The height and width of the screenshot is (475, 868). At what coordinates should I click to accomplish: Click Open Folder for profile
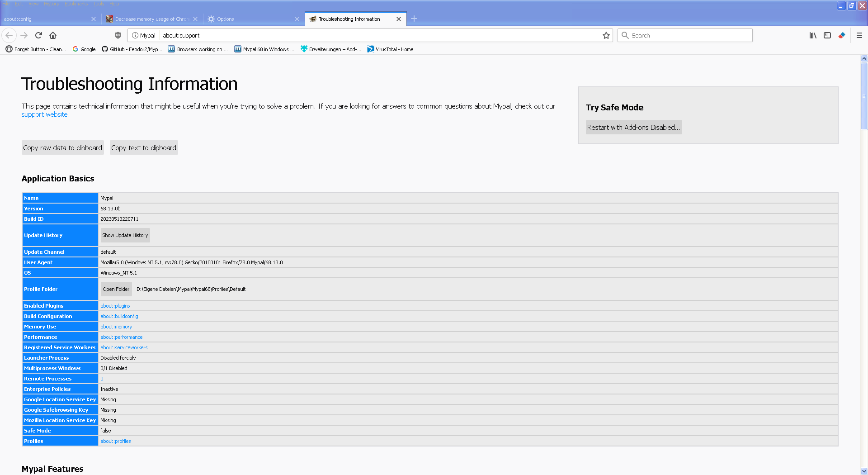point(116,289)
